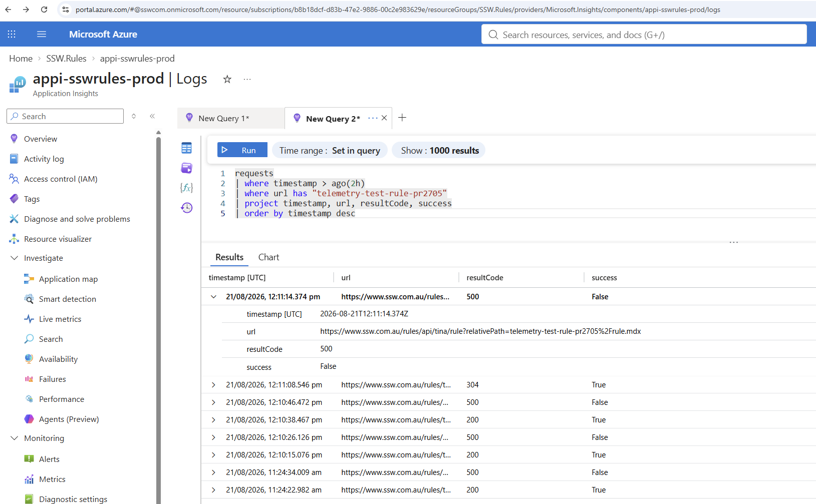Open Alerts under Monitoring
This screenshot has width=816, height=504.
pos(49,459)
